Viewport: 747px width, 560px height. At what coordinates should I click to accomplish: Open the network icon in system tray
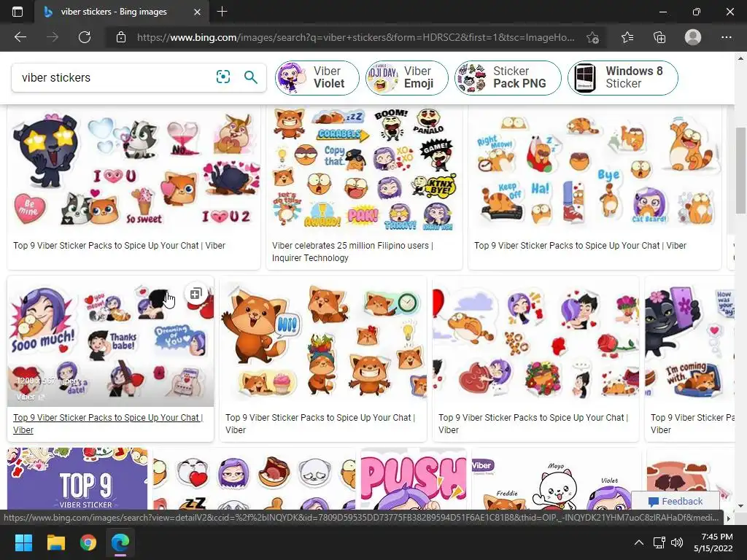(659, 542)
